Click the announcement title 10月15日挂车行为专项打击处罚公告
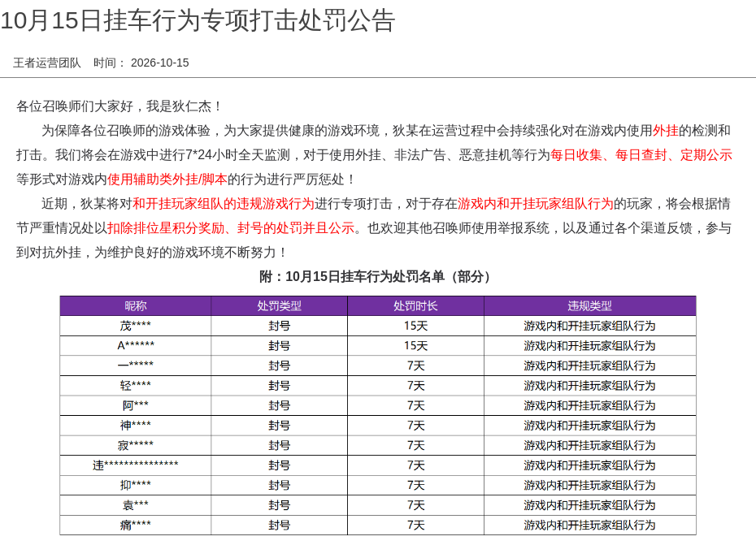Viewport: 756px width, 558px height. [x=198, y=21]
